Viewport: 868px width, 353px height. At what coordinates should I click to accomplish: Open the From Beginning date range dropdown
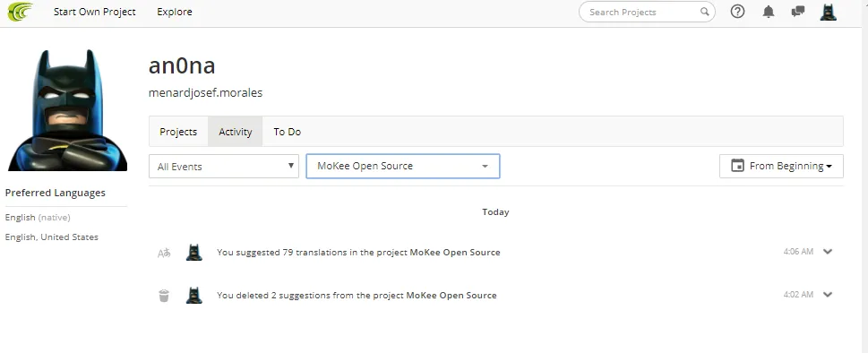point(781,166)
